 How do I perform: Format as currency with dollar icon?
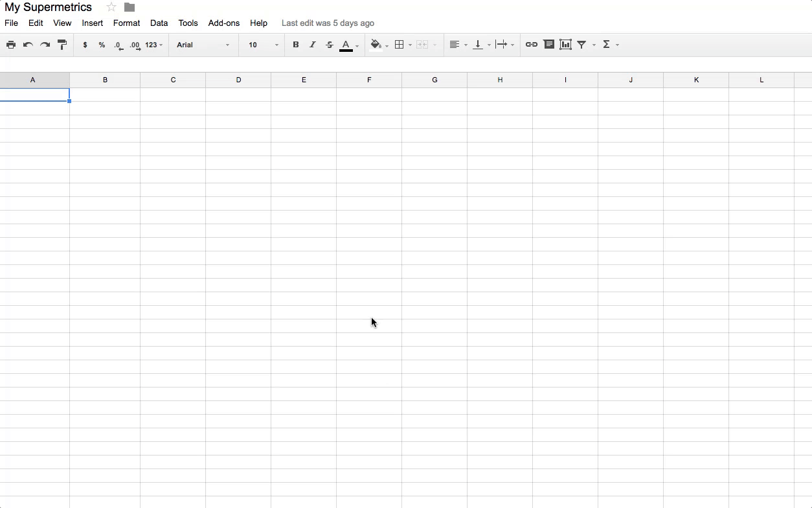[85, 45]
